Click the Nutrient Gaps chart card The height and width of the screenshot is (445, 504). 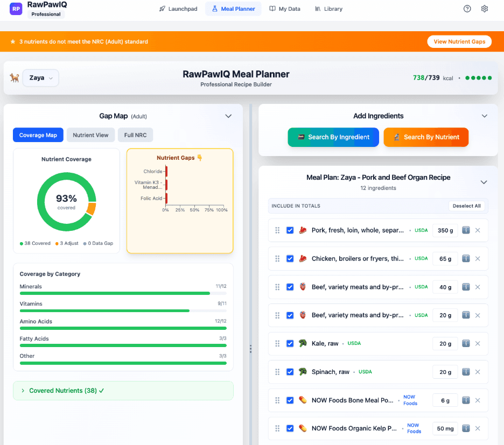(x=180, y=201)
